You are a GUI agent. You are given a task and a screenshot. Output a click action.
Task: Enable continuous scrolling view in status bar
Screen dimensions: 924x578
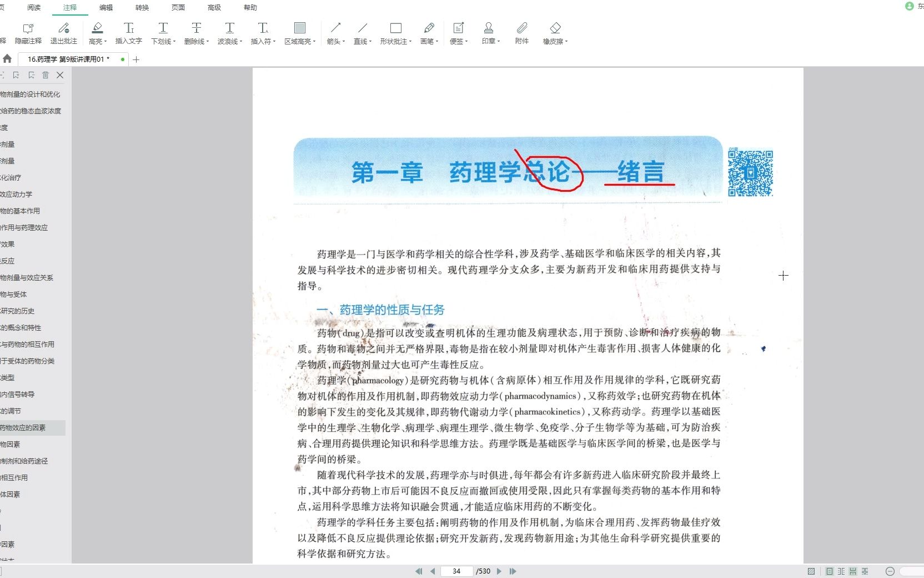[853, 571]
